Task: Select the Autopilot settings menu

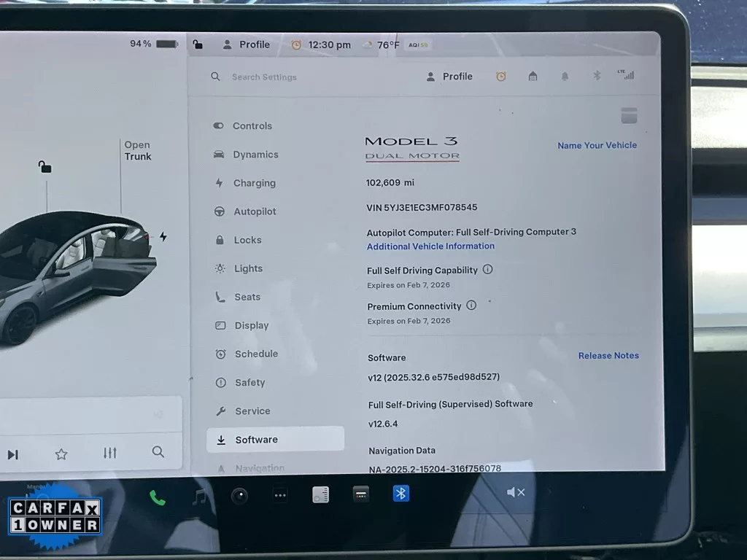Action: tap(255, 211)
